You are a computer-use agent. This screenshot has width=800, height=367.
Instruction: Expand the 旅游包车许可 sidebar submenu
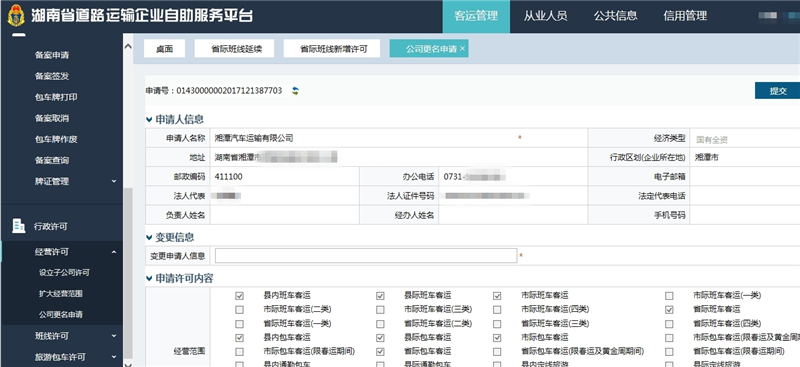pos(114,357)
